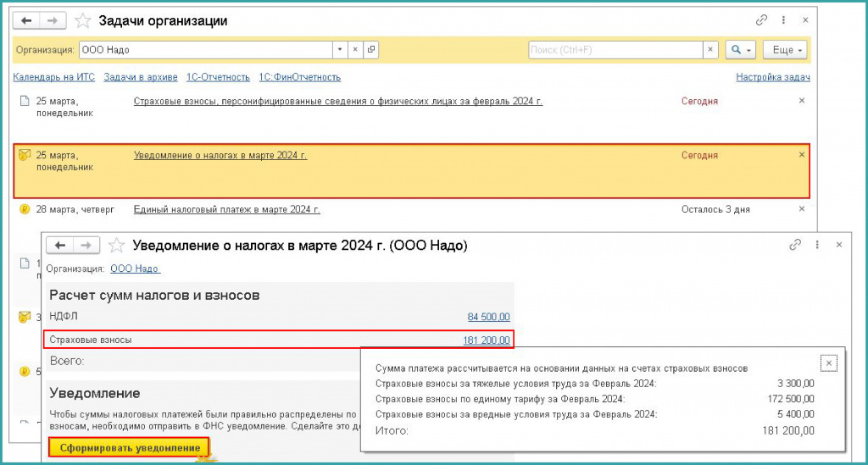The image size is (868, 465).
Task: Open three-dot menu of Задачи организации window
Action: [783, 20]
